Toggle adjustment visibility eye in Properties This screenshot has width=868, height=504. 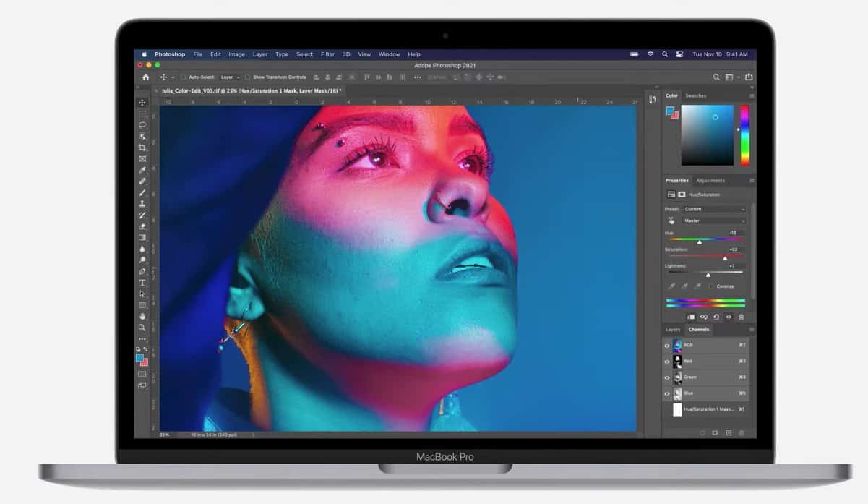click(729, 317)
